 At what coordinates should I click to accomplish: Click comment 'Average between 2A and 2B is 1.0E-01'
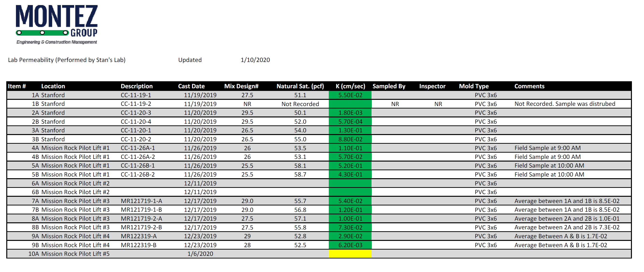click(x=567, y=219)
